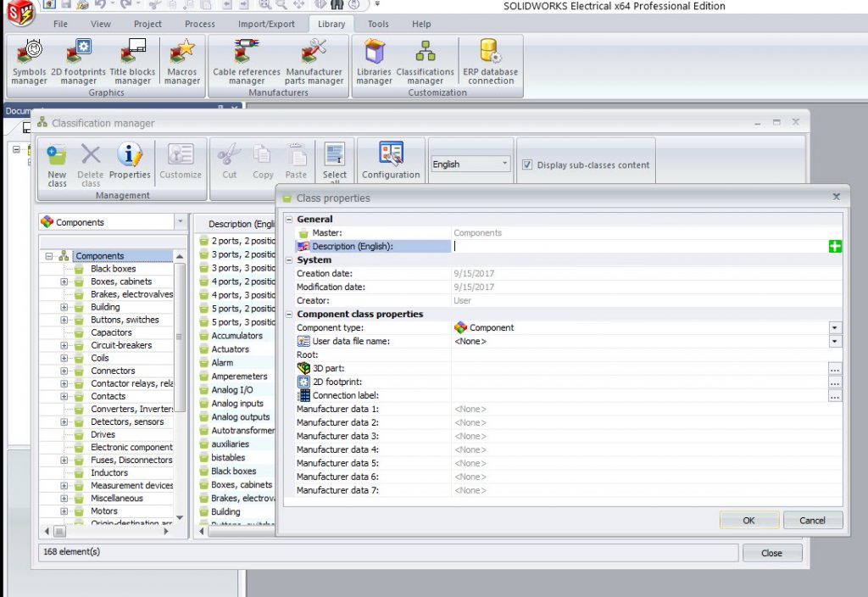Screen dimensions: 868x597
Task: Expand the Motors tree node
Action: click(x=64, y=511)
